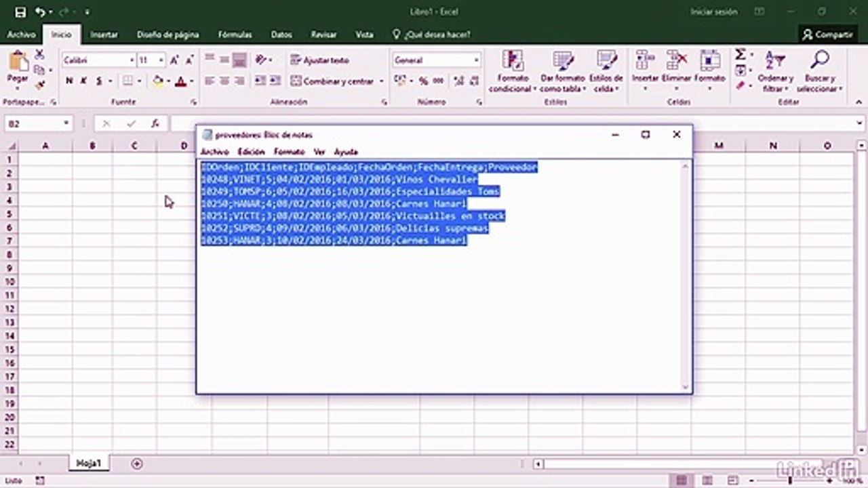Apply thousands separator style (000)

click(x=439, y=81)
